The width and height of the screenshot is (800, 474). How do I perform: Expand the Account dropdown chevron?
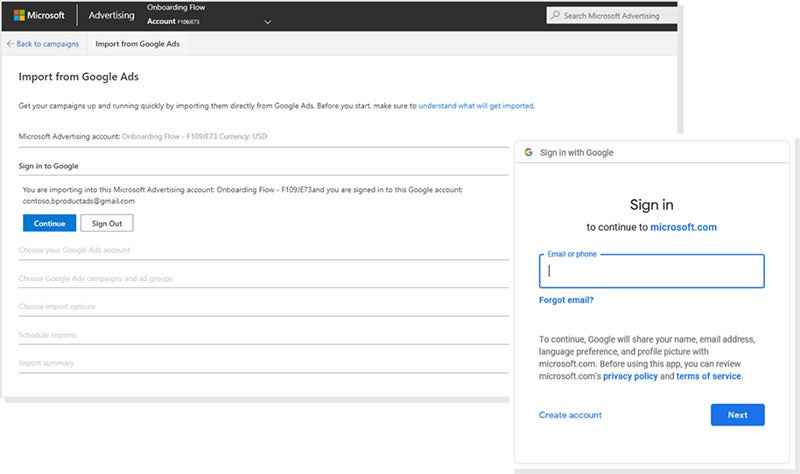click(x=267, y=22)
